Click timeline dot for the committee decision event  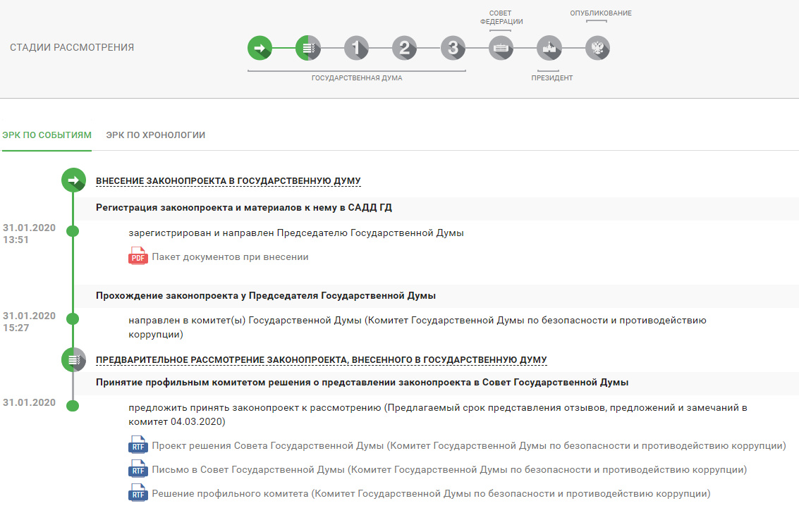(73, 406)
